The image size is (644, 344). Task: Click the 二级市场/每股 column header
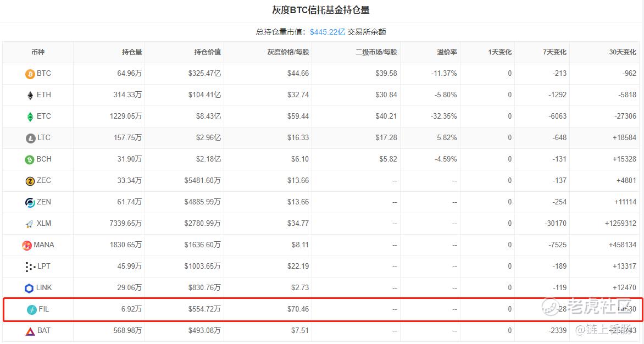coord(376,52)
